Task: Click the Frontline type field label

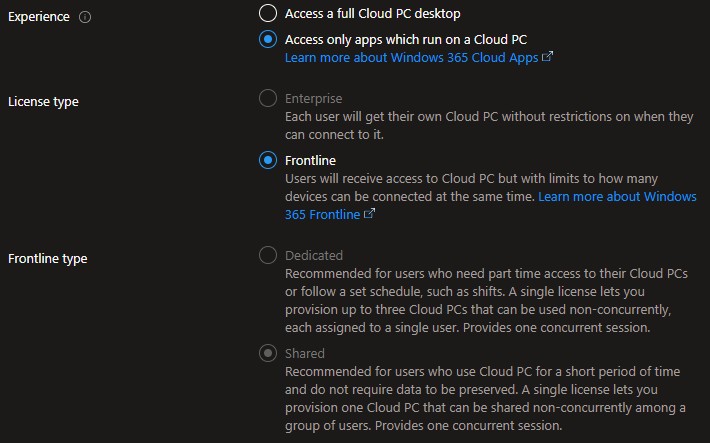Action: pos(47,258)
